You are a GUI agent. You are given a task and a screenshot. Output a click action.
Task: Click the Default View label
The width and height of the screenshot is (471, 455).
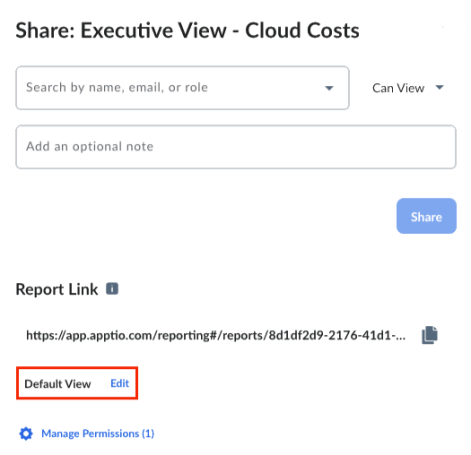point(58,384)
